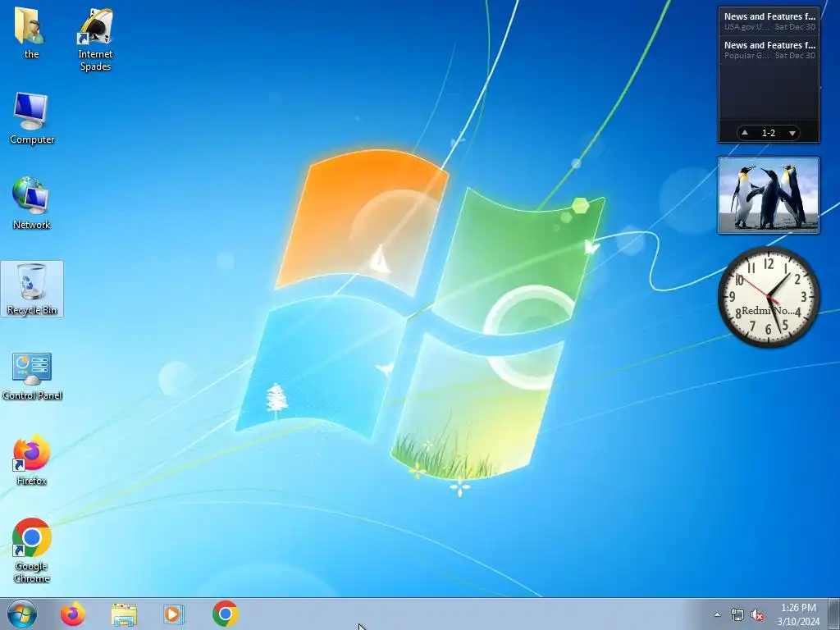
Task: Click the network status tray icon
Action: 737,614
